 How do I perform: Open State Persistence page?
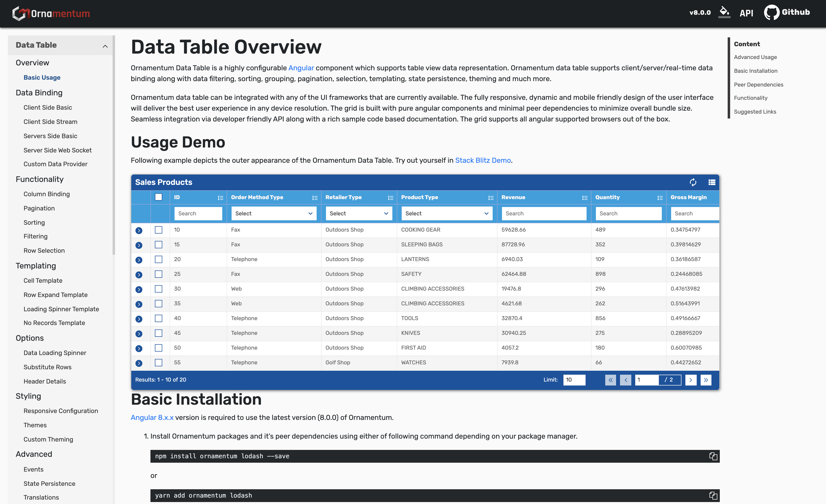49,484
